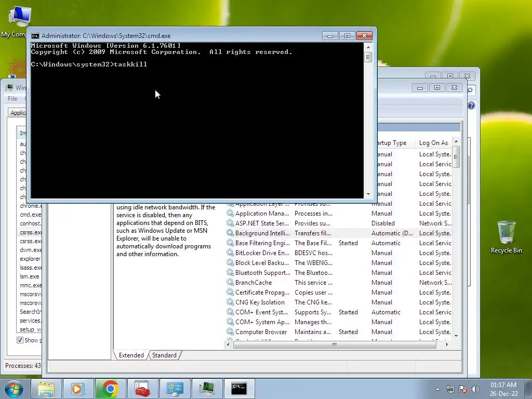This screenshot has width=532, height=399.
Task: Open Windows Explorer from the taskbar
Action: 46,389
